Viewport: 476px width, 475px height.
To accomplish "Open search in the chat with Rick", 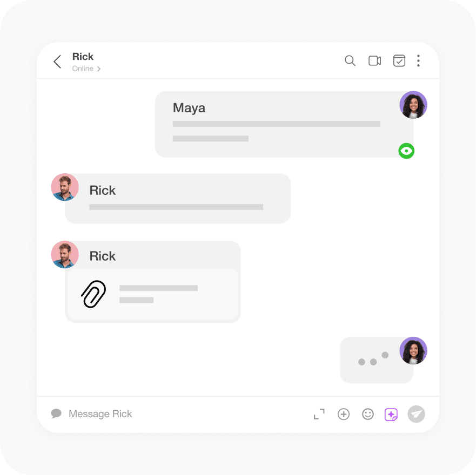I will 350,60.
